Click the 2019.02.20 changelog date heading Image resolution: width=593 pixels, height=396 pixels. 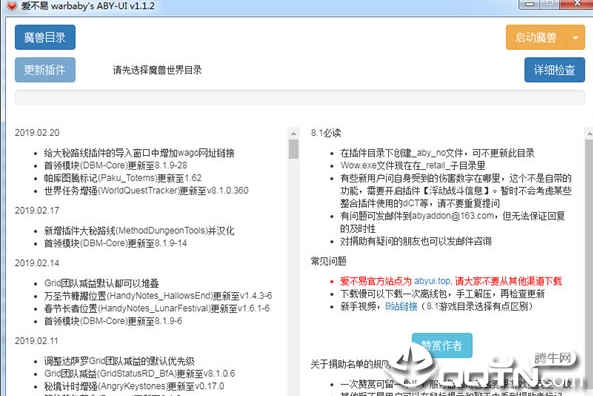click(x=37, y=133)
